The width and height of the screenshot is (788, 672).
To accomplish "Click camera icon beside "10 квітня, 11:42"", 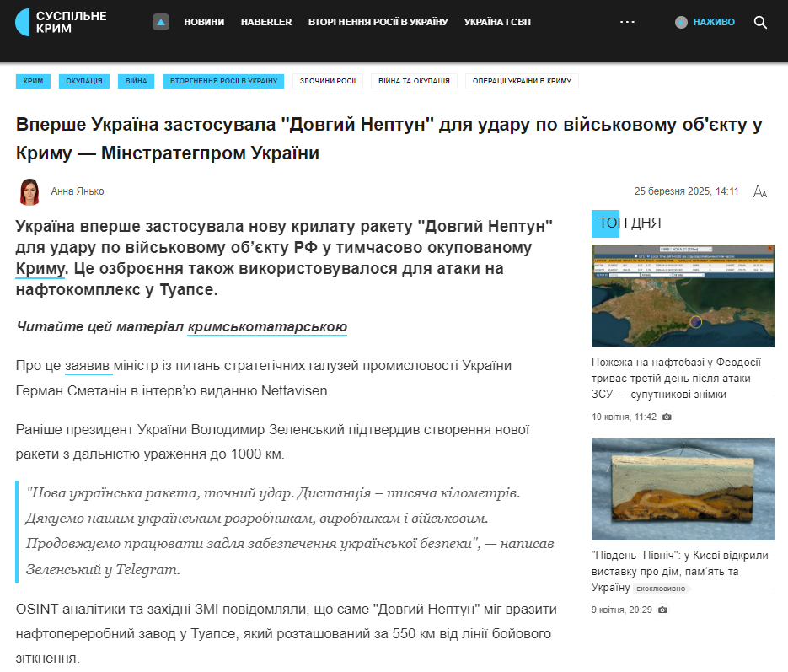I will click(x=667, y=417).
